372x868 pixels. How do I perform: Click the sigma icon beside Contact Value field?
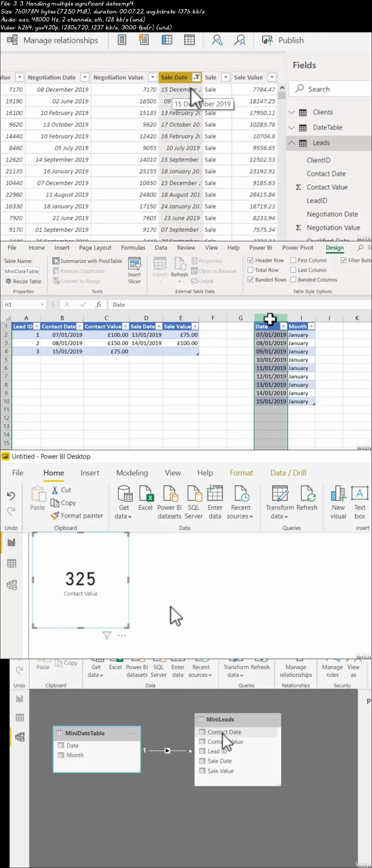pos(298,187)
